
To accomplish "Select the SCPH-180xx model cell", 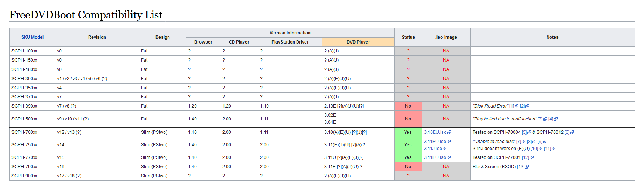I will click(x=32, y=69).
